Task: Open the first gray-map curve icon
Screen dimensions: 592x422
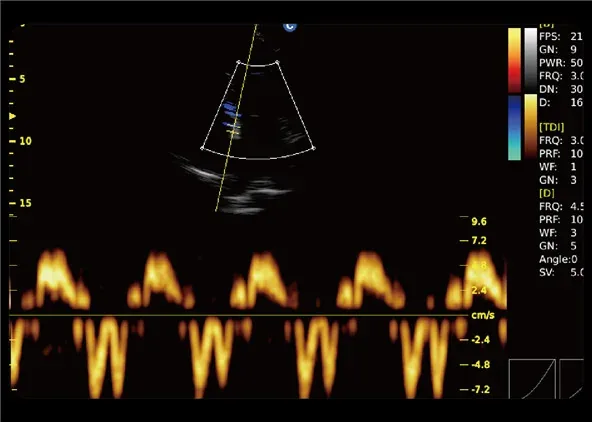Action: (x=532, y=379)
